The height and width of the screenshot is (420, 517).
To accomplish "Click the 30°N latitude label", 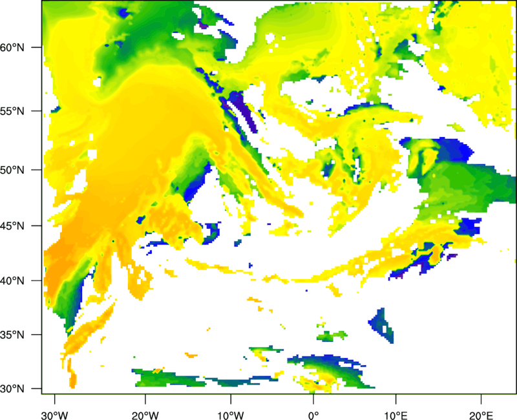I will 12,389.
